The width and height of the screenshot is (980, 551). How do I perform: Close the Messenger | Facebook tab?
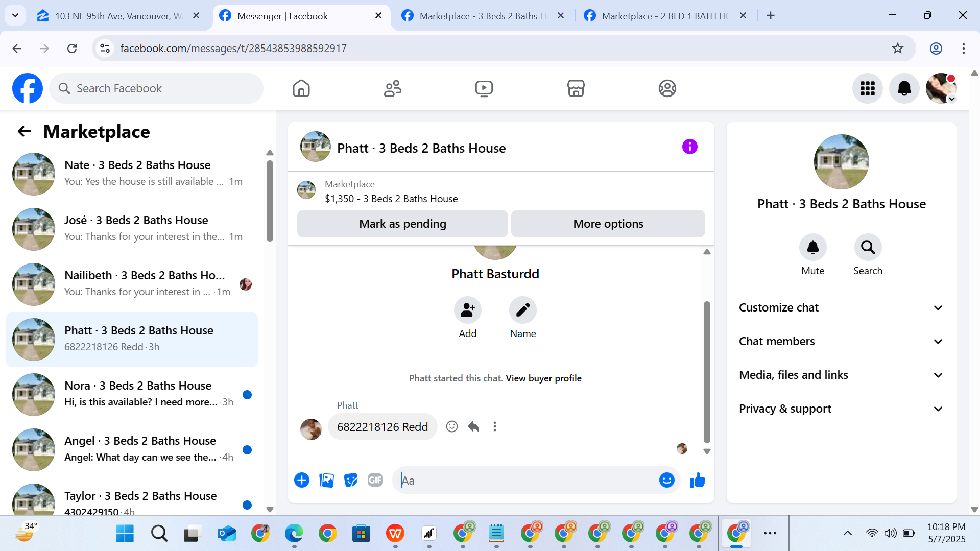coord(378,16)
